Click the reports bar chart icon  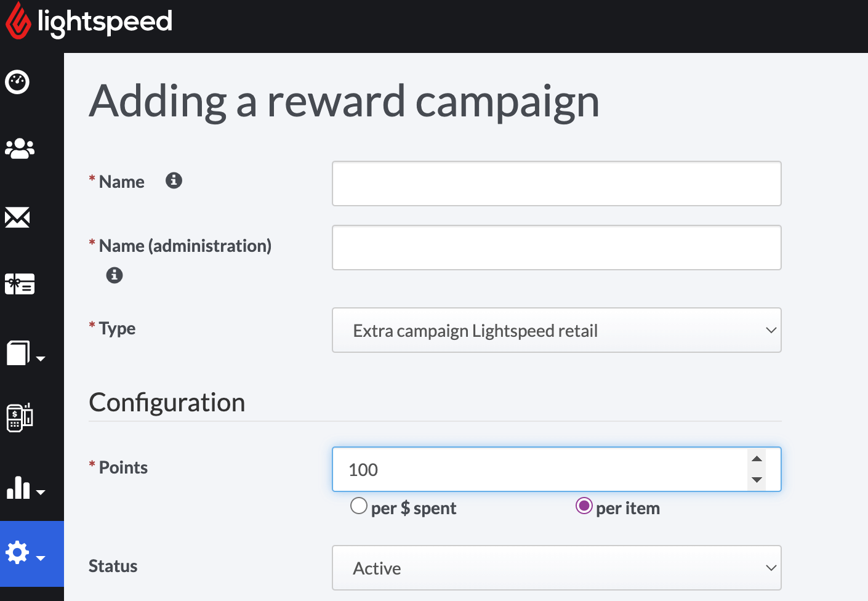(18, 488)
